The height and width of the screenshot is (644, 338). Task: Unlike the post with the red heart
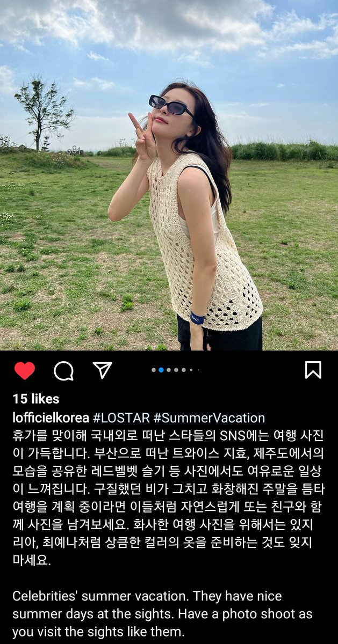tap(24, 370)
